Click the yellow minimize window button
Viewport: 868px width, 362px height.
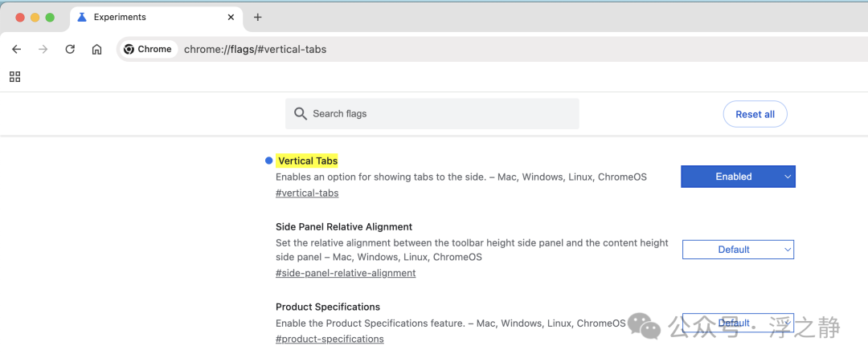tap(35, 17)
